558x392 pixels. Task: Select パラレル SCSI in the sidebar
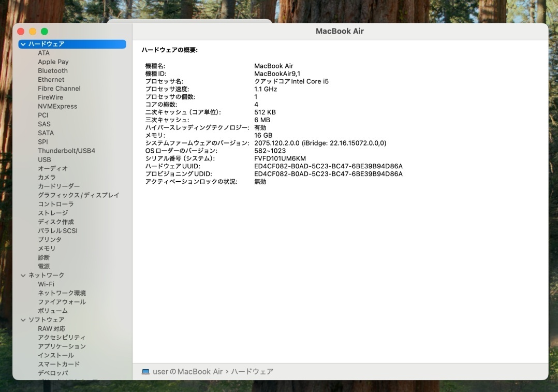click(57, 231)
